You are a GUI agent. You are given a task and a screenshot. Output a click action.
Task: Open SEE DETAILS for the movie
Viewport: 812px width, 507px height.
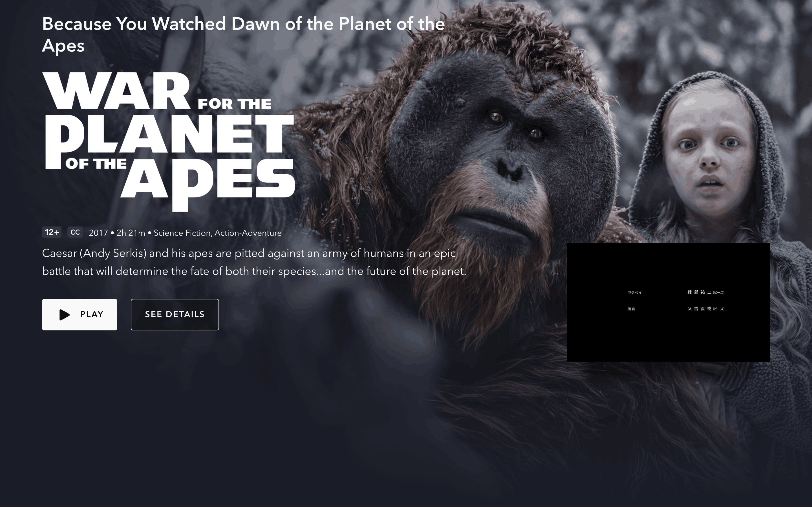[x=175, y=315]
